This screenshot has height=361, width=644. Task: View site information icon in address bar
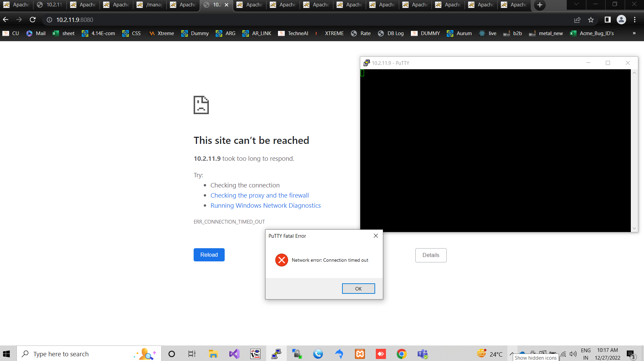[49, 20]
